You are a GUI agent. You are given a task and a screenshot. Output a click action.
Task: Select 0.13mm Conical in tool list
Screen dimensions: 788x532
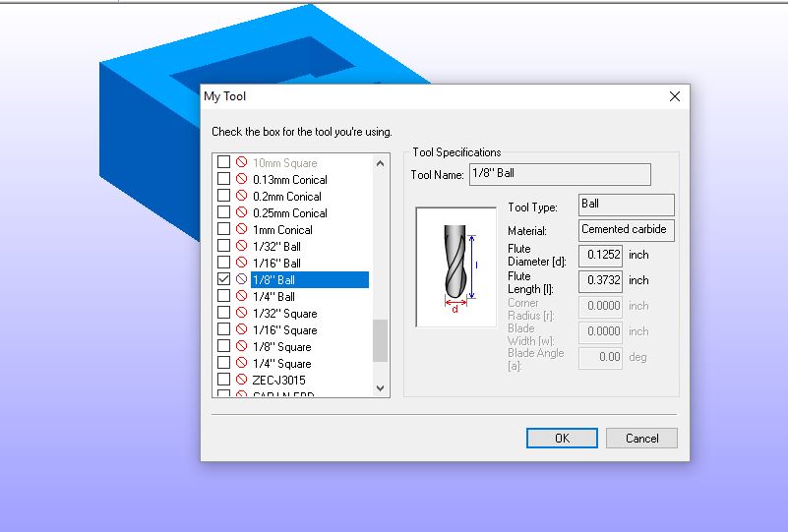click(x=290, y=179)
